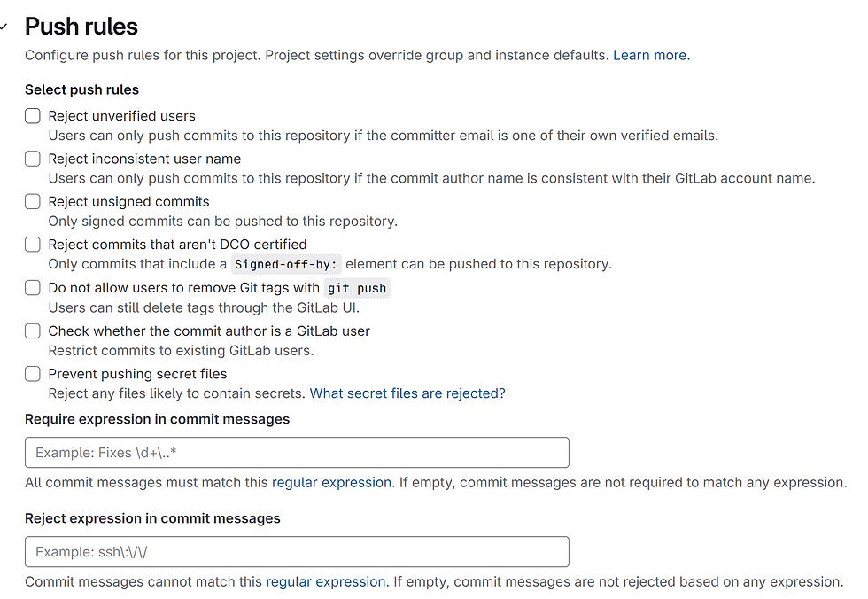Open regular expression link under require field
The height and width of the screenshot is (599, 868).
pos(331,483)
